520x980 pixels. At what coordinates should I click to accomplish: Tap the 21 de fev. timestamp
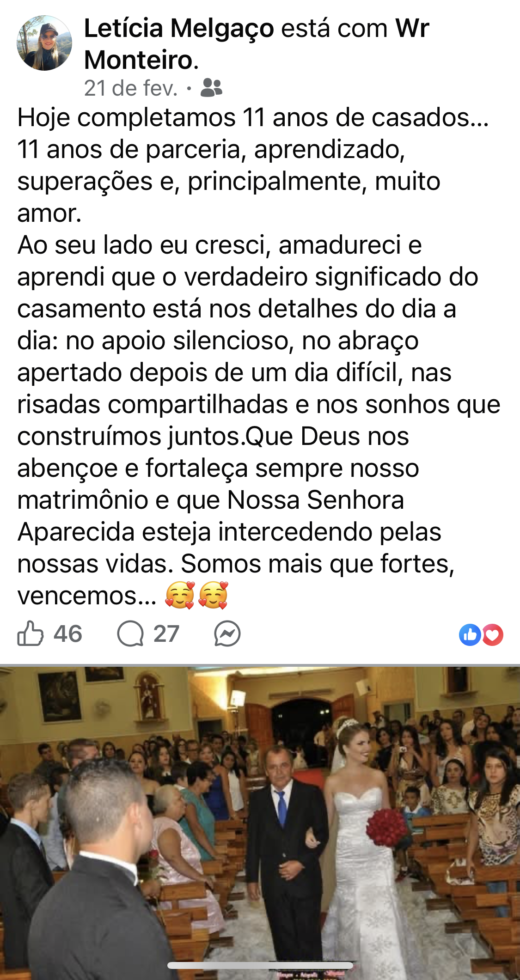(131, 88)
